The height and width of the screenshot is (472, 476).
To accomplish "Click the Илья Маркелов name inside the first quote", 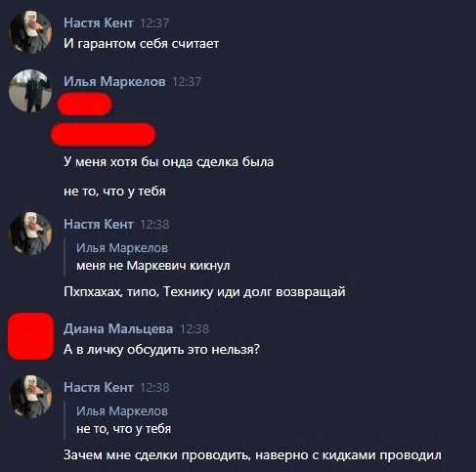I will (122, 248).
